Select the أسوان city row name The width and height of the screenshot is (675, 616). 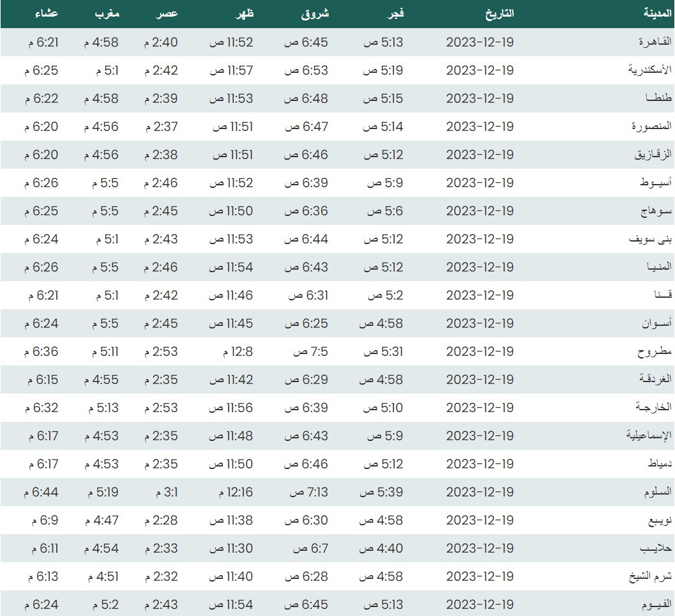656,323
